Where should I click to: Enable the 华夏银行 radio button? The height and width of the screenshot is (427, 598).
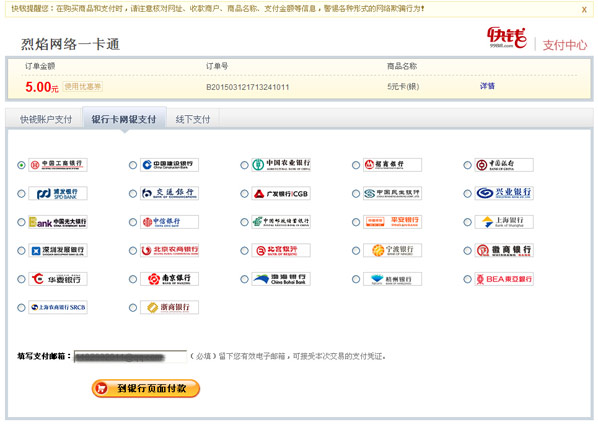point(21,279)
